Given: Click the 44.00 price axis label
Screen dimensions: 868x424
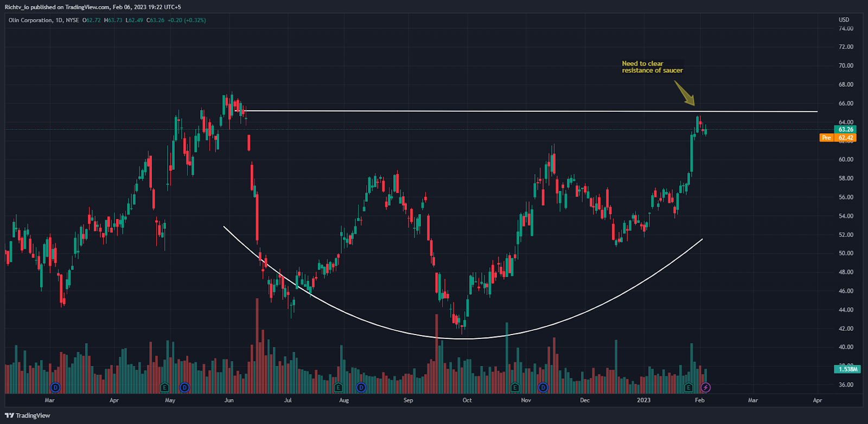Looking at the screenshot, I should (x=846, y=310).
